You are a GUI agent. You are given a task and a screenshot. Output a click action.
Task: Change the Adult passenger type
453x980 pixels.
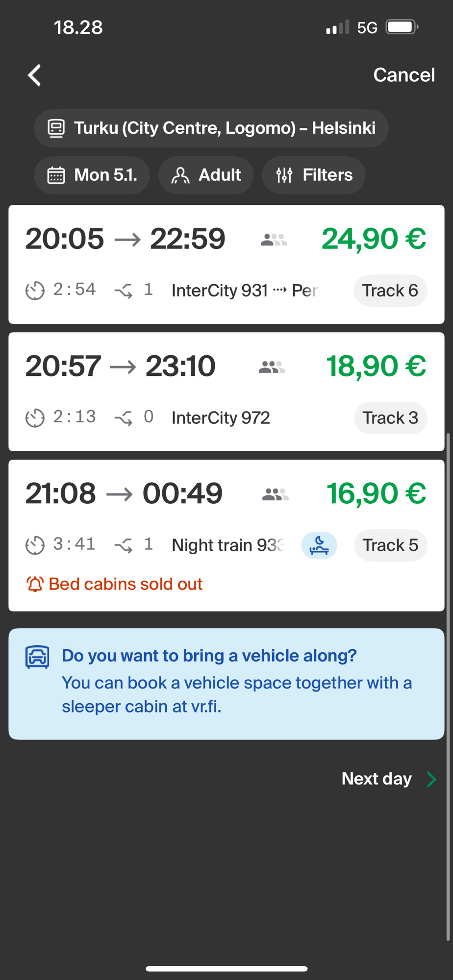click(x=206, y=175)
